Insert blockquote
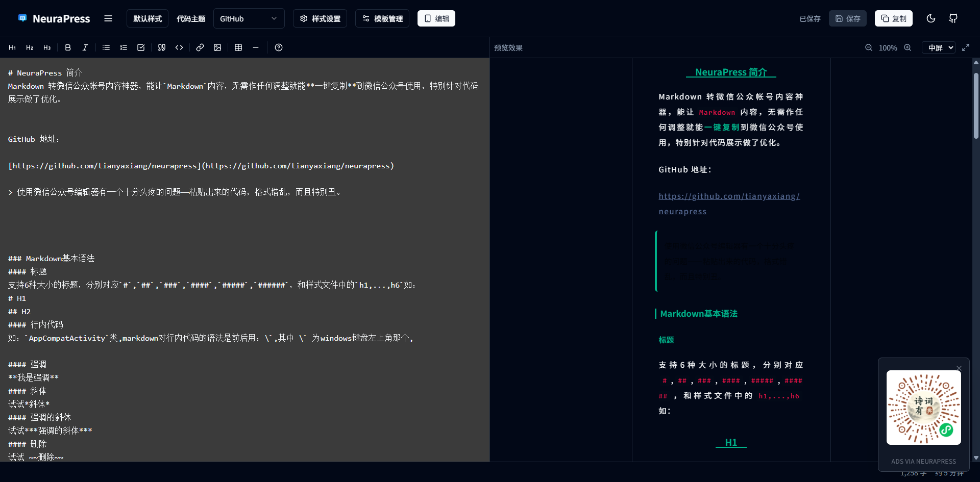980x482 pixels. tap(162, 47)
